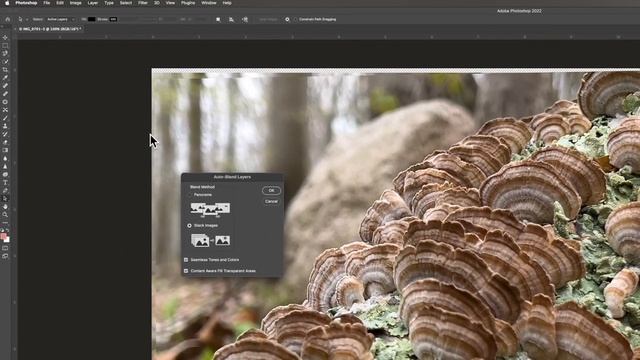Viewport: 640px width, 360px height.
Task: Select the Lasso tool
Action: click(x=5, y=53)
